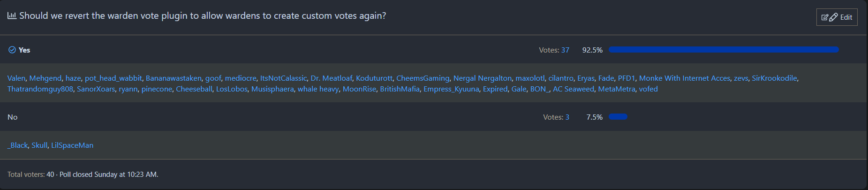868x190 pixels.
Task: Click voter name Empress_Kyuuna
Action: point(451,89)
